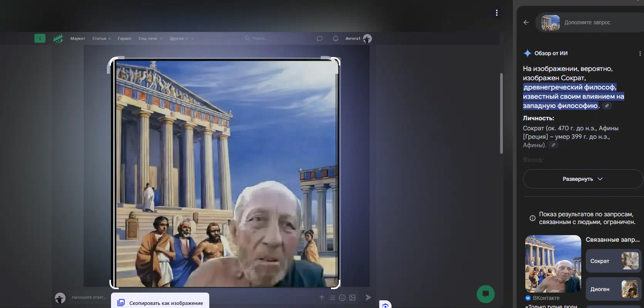The width and height of the screenshot is (644, 308).
Task: Click the image thumbnail in Дополните запрос box
Action: pos(551,22)
